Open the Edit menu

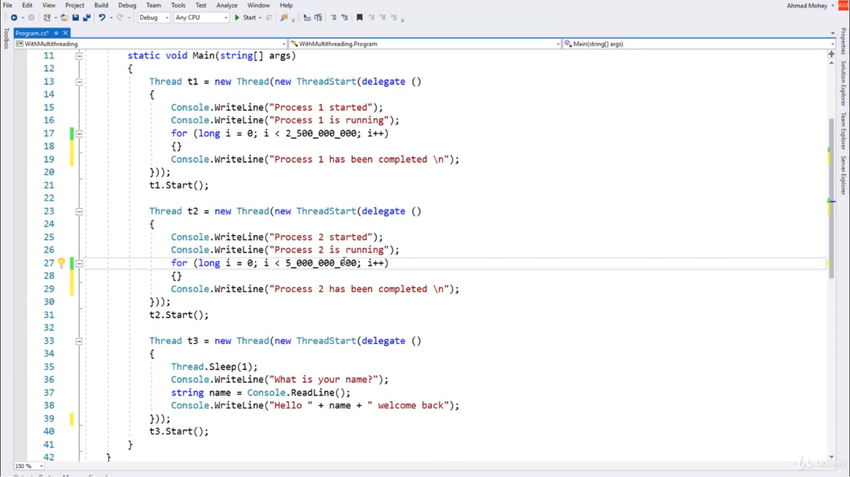click(x=27, y=5)
